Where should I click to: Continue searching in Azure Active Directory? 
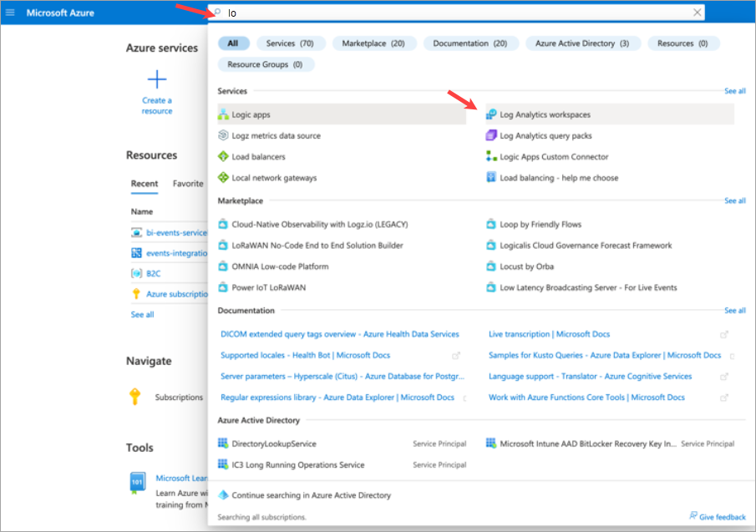pyautogui.click(x=311, y=495)
